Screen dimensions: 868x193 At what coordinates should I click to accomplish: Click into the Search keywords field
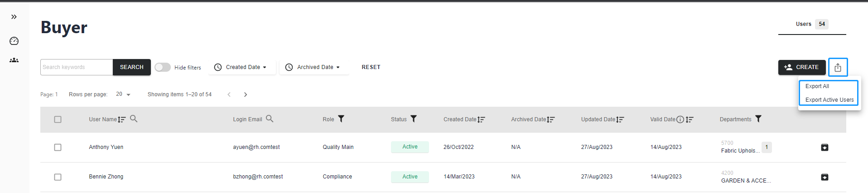tap(76, 67)
